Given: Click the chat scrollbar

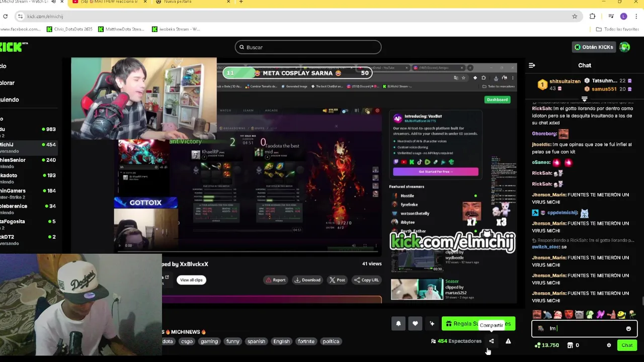Looking at the screenshot, I should (642, 301).
